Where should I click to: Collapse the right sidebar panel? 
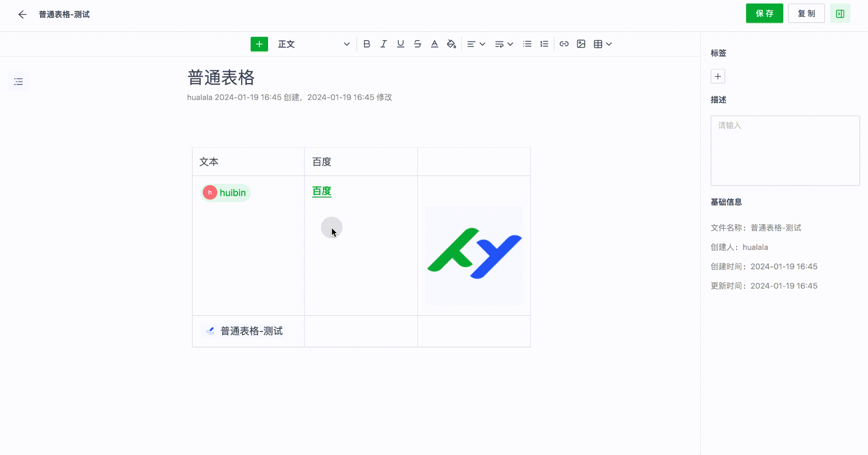[840, 14]
